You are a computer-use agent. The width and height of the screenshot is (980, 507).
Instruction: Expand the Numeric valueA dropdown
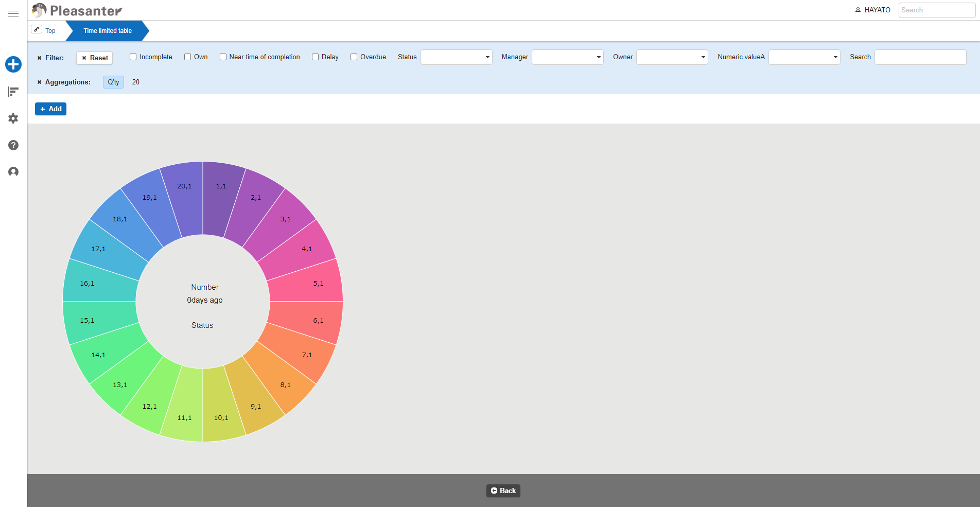click(804, 57)
